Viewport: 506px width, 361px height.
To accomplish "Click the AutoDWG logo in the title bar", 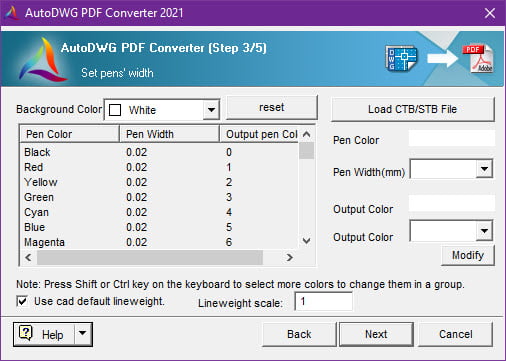I will (12, 13).
